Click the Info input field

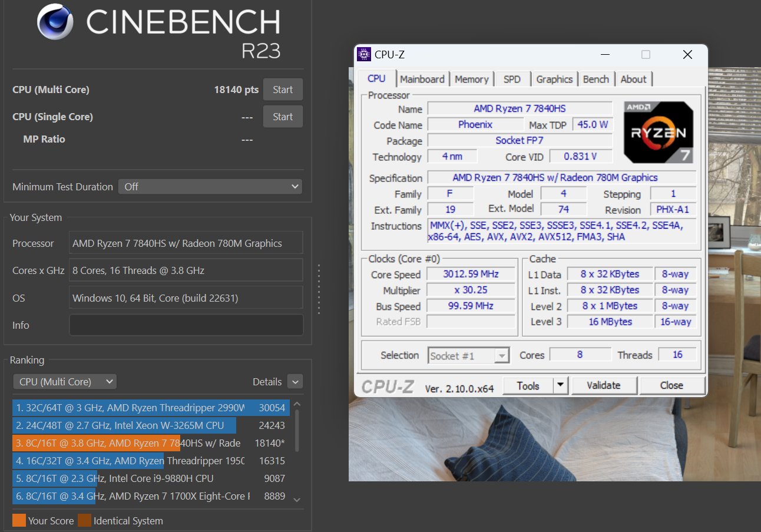click(186, 325)
